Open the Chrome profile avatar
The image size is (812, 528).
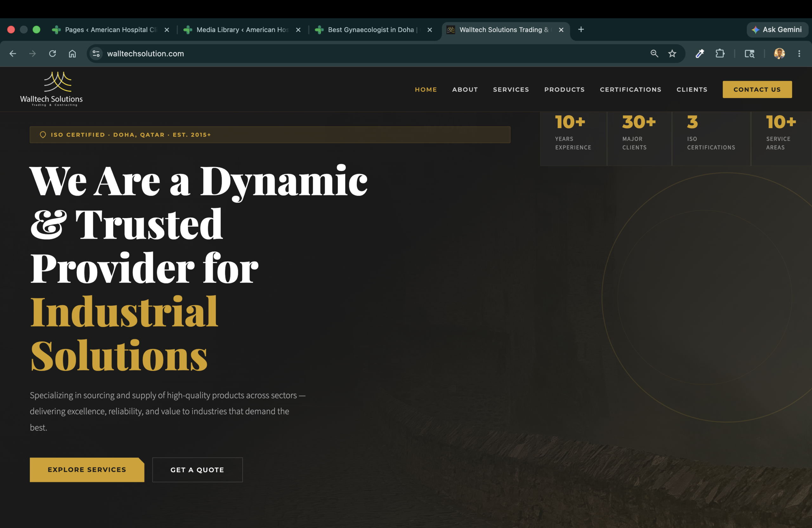(779, 54)
